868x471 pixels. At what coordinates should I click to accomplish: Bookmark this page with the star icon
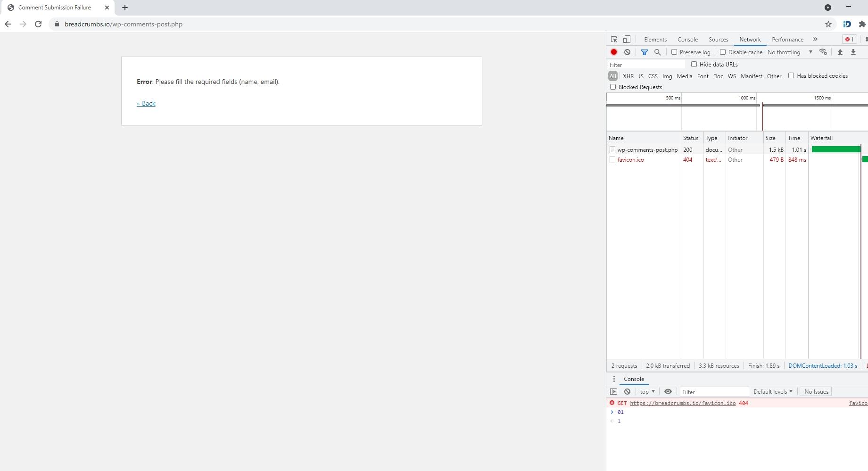(828, 24)
